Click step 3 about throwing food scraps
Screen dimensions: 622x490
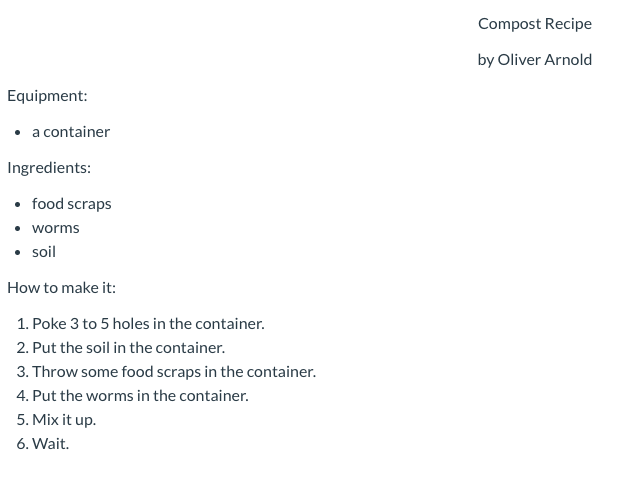(174, 371)
